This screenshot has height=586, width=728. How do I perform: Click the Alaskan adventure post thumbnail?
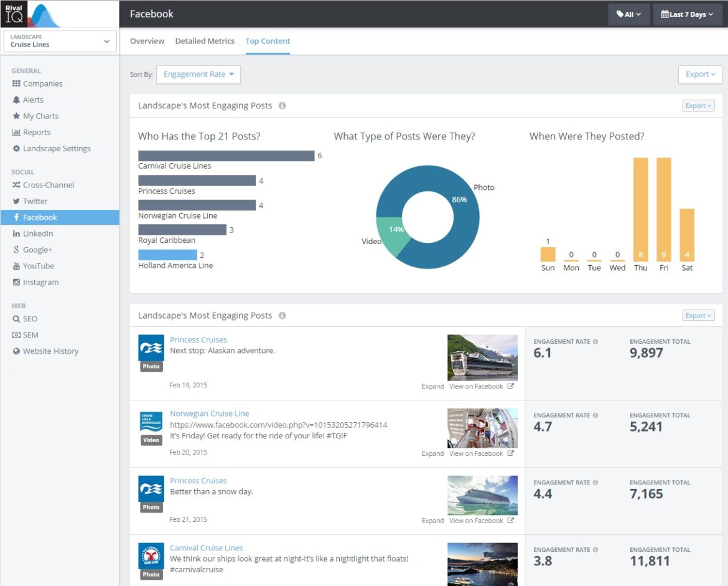(482, 357)
